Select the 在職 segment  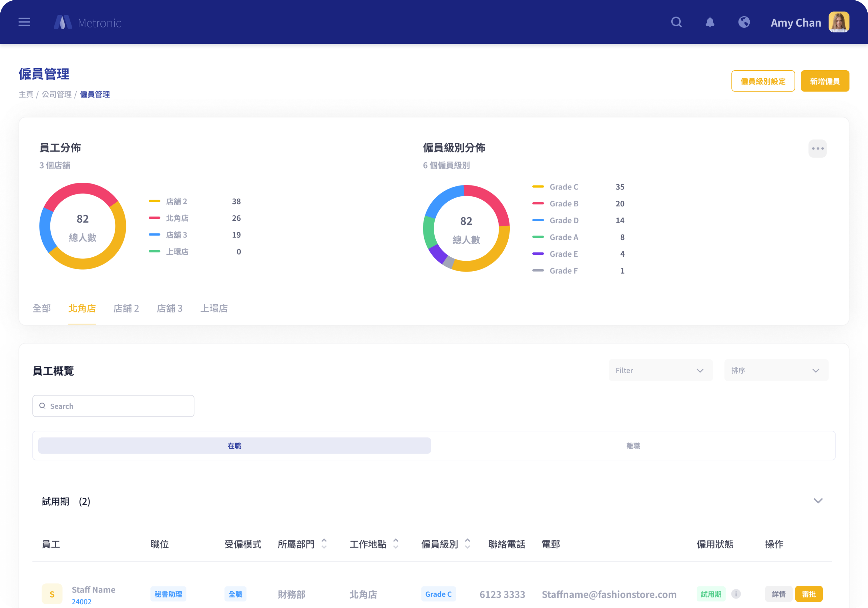coord(234,446)
